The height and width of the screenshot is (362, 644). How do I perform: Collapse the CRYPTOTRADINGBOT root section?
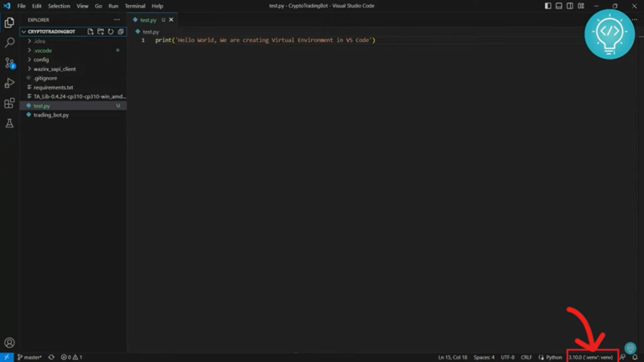coord(50,32)
